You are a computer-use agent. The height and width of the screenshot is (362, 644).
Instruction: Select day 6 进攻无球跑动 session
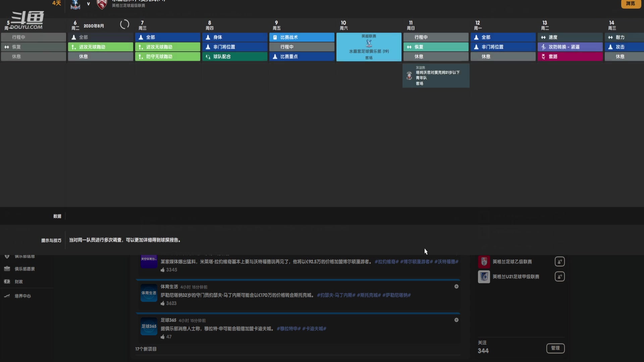pos(101,47)
